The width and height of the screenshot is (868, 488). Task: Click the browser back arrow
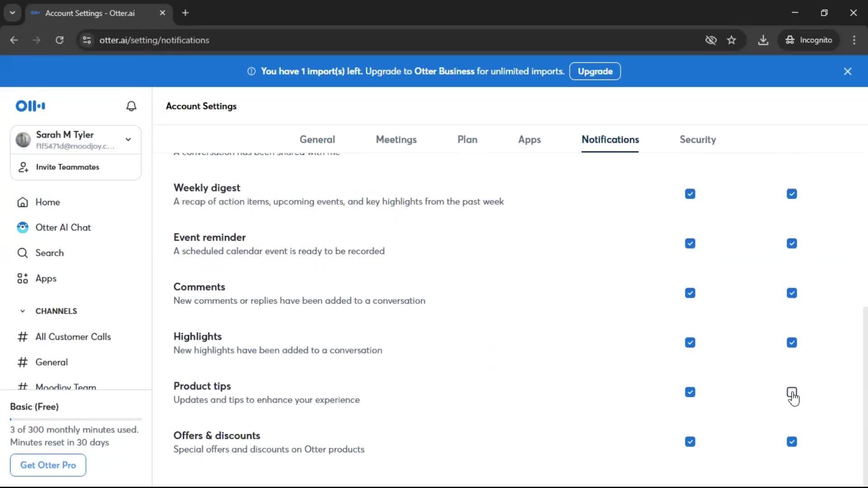pos(14,40)
